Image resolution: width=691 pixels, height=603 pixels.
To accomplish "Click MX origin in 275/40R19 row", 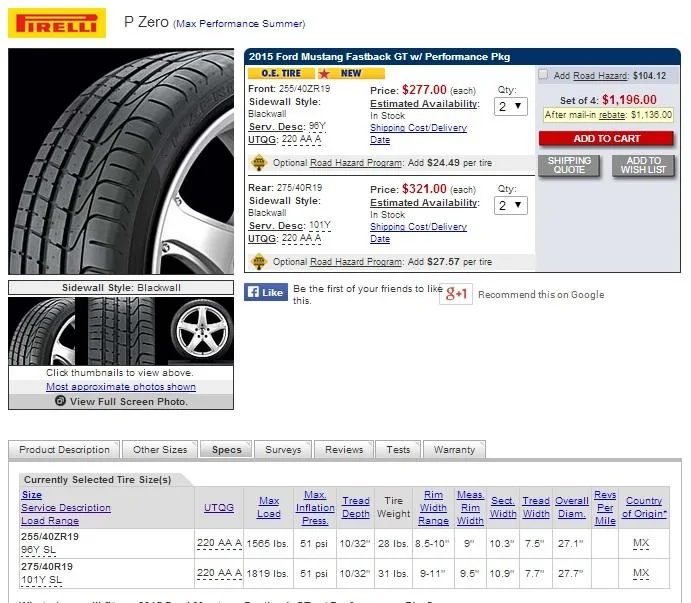I will (x=641, y=573).
